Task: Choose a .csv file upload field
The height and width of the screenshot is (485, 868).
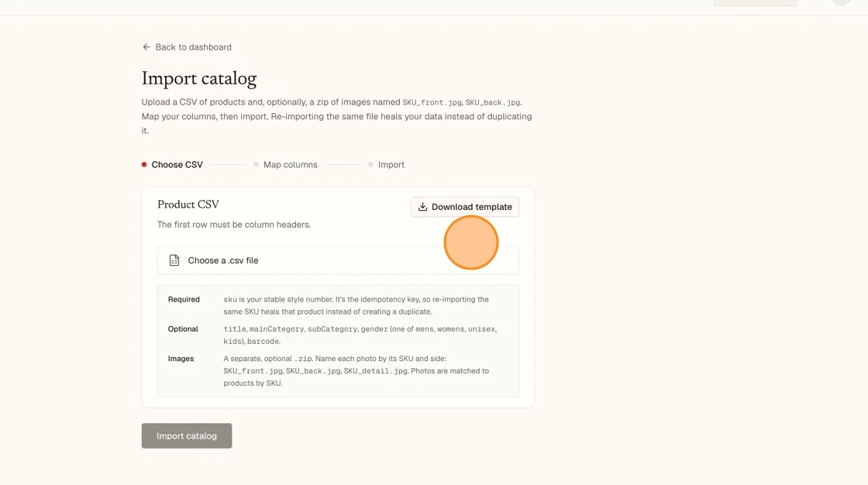Action: [x=338, y=260]
